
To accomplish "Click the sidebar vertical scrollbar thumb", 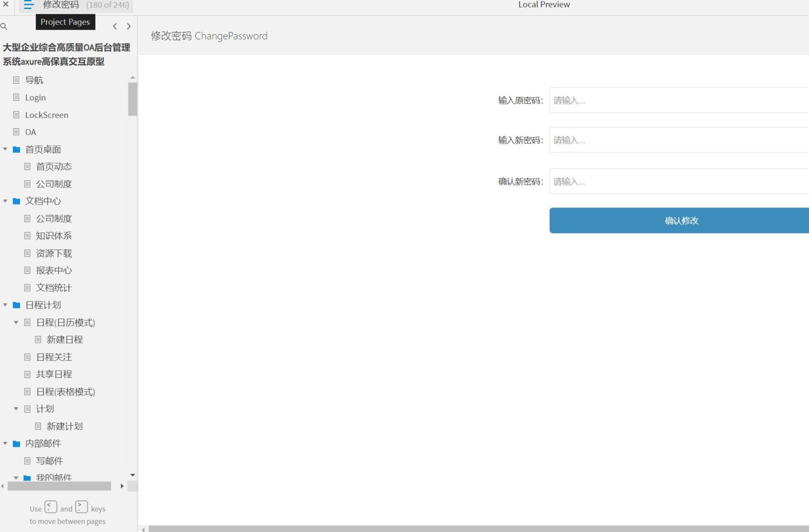I will [133, 99].
